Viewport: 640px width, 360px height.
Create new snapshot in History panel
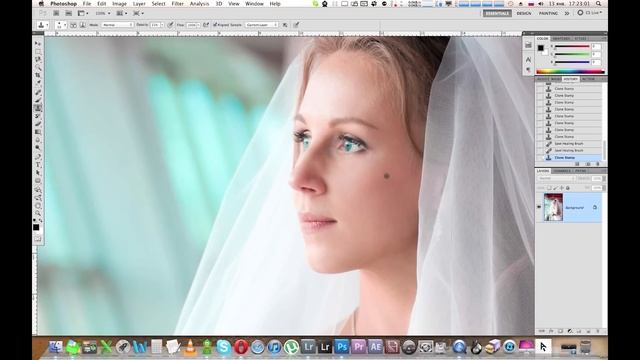coord(588,164)
